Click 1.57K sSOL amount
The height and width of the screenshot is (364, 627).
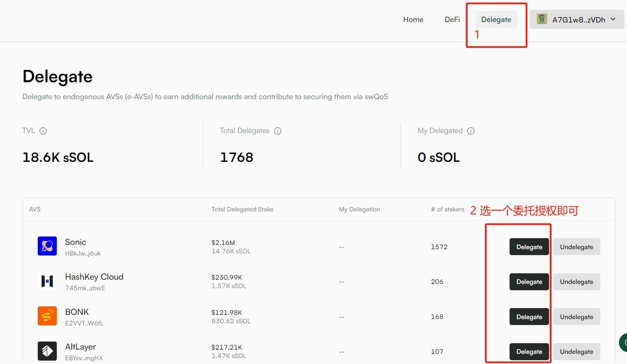click(229, 286)
